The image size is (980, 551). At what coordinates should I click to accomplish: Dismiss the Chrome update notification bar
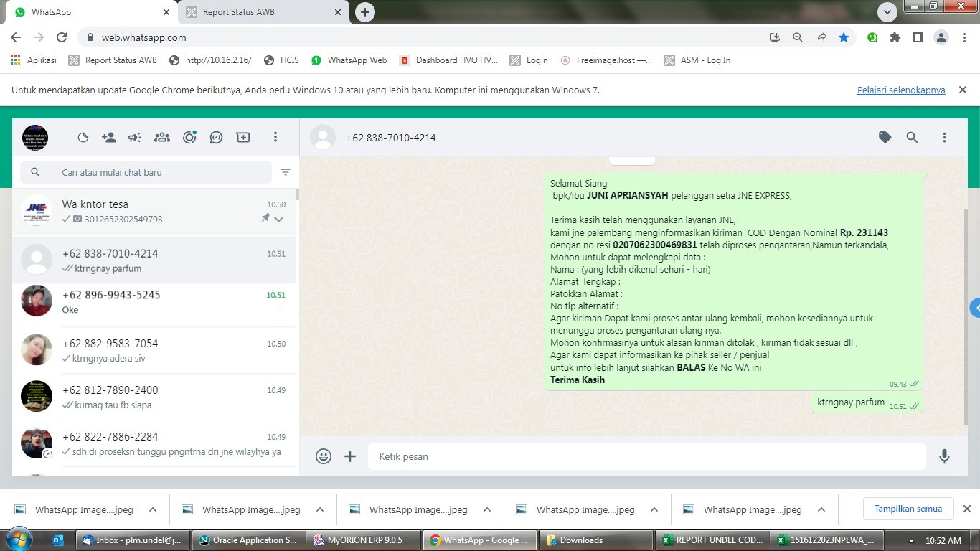point(963,90)
